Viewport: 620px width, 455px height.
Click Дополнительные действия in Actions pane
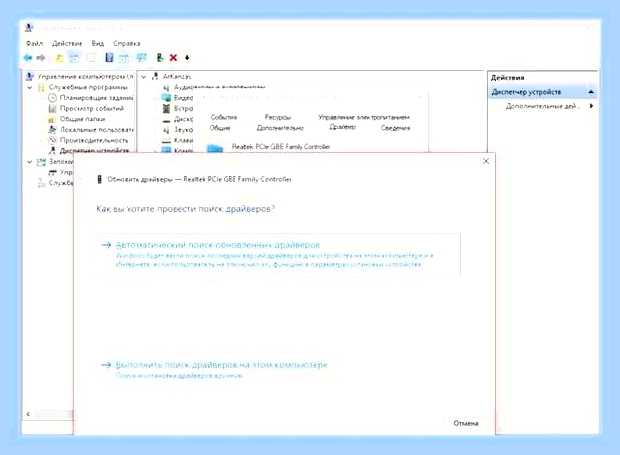point(542,106)
